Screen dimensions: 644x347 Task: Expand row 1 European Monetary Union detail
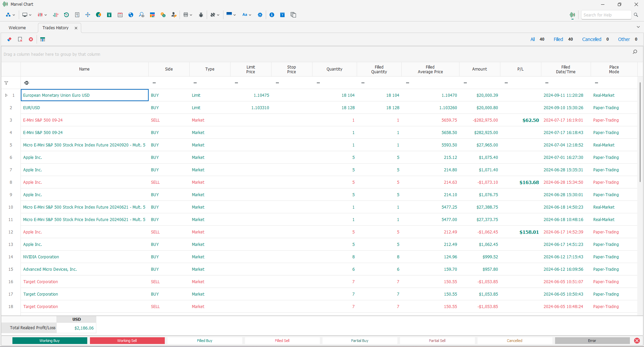tap(6, 95)
